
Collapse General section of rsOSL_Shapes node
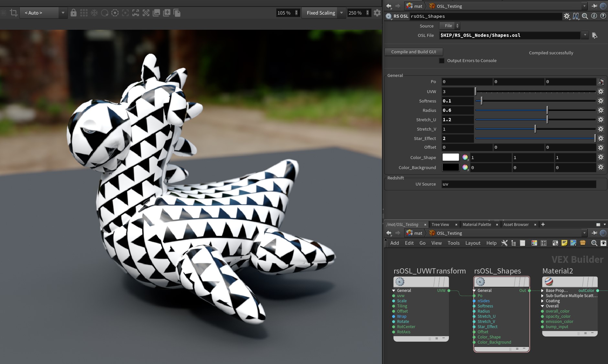pos(474,291)
